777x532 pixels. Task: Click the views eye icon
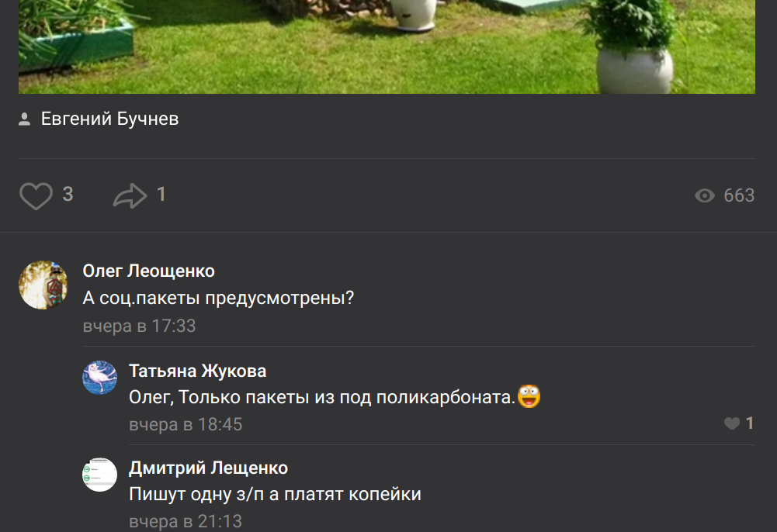click(x=704, y=195)
